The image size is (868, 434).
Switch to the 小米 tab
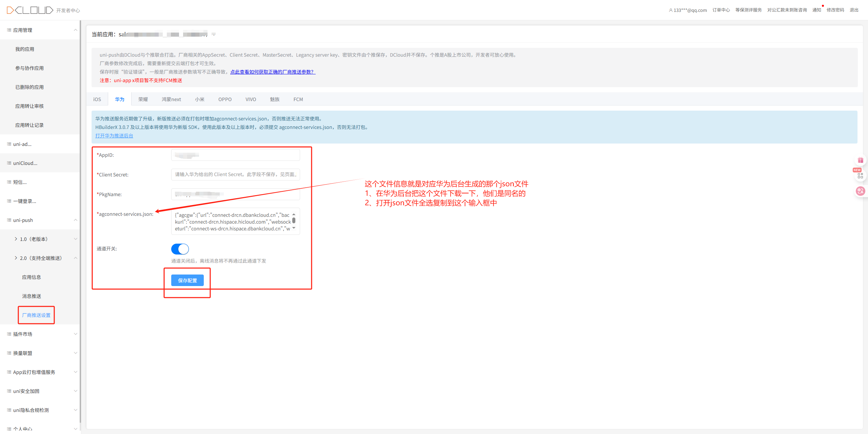click(199, 99)
